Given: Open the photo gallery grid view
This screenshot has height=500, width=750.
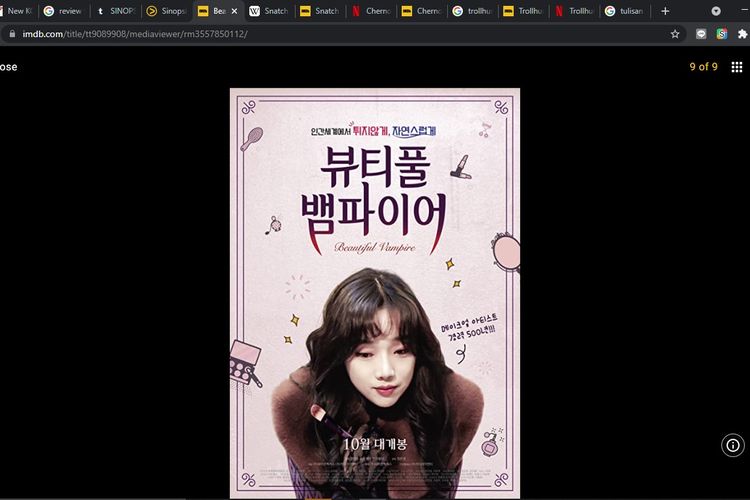Looking at the screenshot, I should tap(737, 67).
